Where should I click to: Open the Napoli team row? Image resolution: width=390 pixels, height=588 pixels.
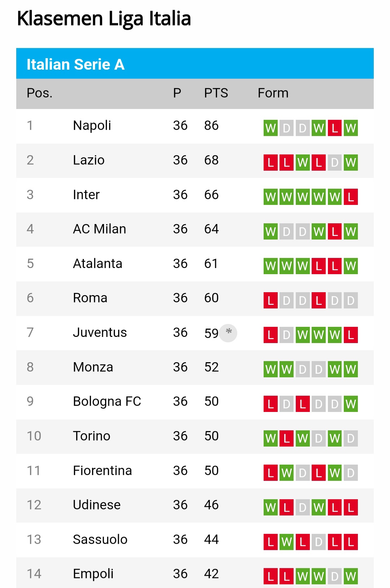point(195,126)
